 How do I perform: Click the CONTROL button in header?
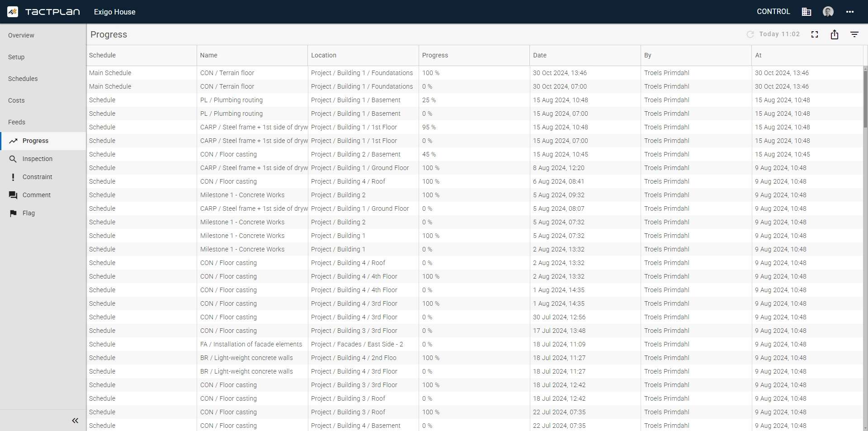(774, 12)
